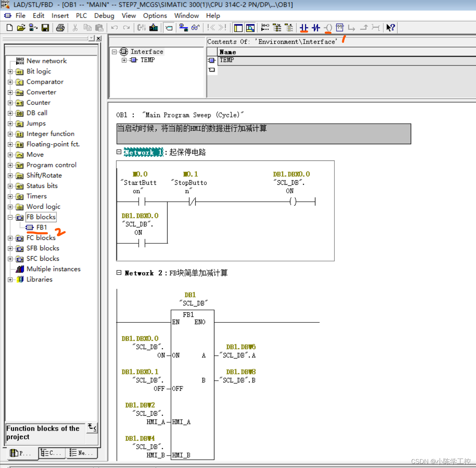The width and height of the screenshot is (476, 468).
Task: Expand the Timers category
Action: click(10, 196)
